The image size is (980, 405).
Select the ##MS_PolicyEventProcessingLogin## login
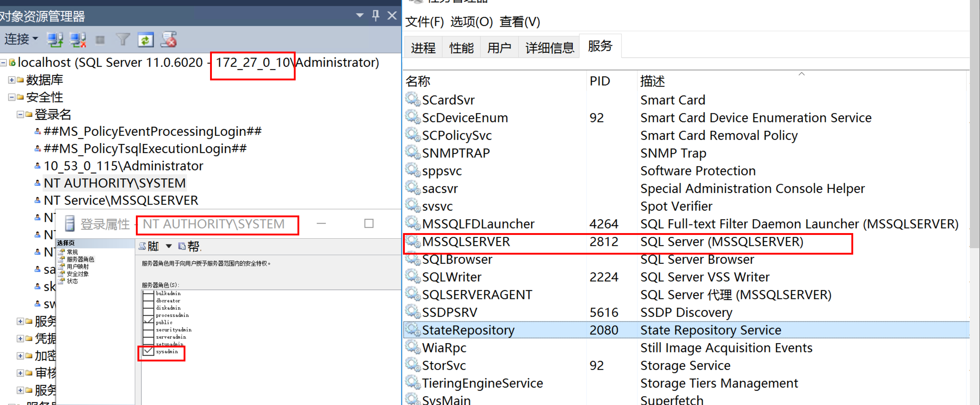(x=152, y=131)
